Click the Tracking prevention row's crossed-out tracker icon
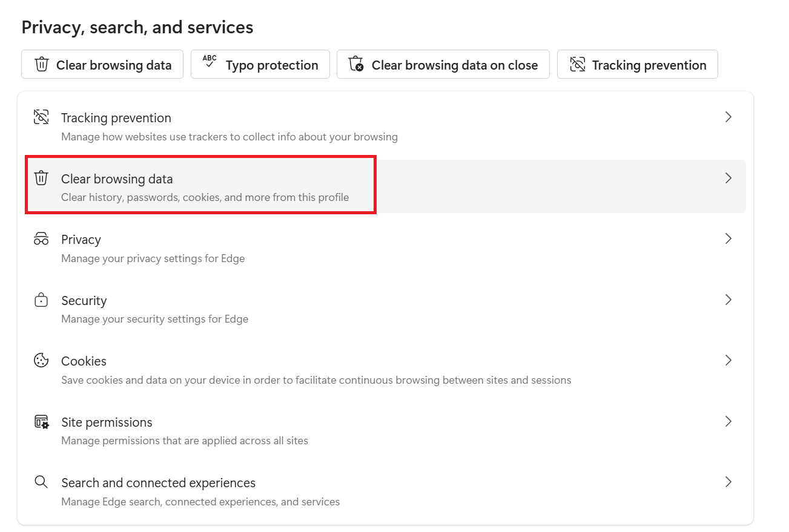The width and height of the screenshot is (789, 532). tap(41, 117)
